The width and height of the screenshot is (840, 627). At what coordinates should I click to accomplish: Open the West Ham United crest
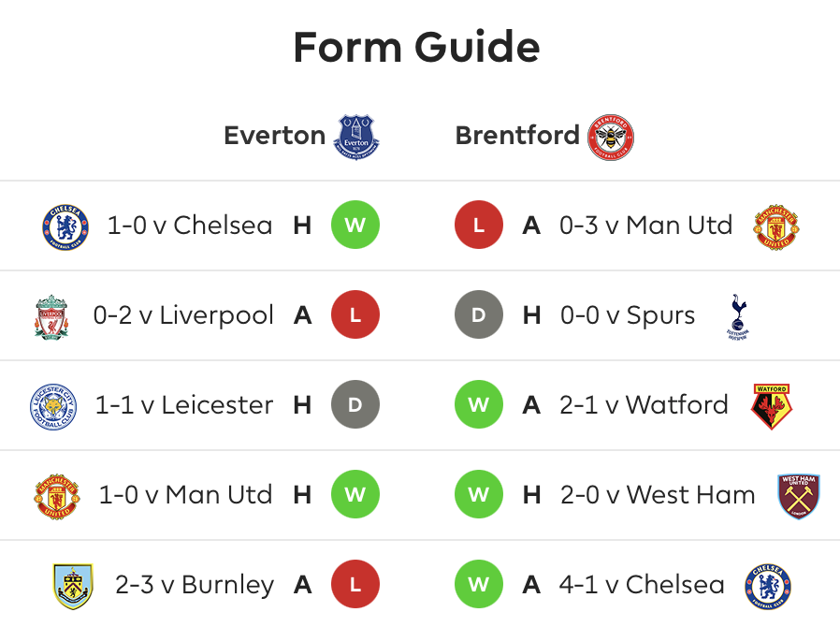click(799, 496)
